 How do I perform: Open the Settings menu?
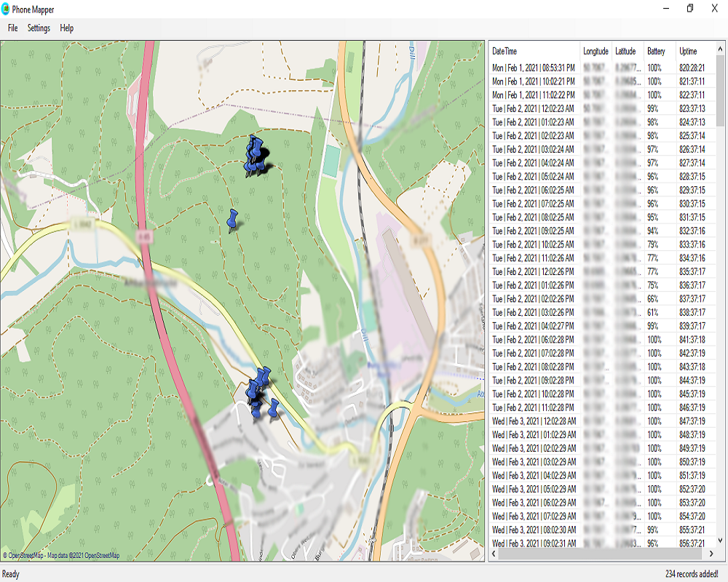39,28
